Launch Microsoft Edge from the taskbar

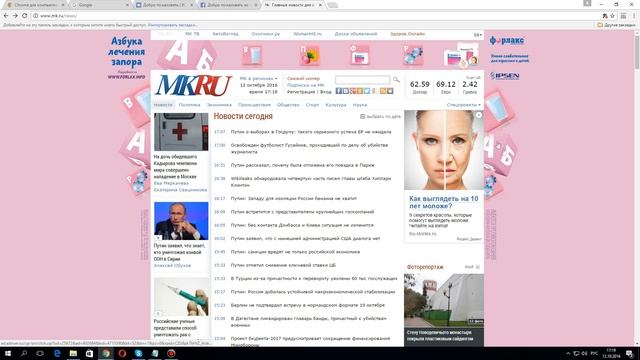[57, 353]
